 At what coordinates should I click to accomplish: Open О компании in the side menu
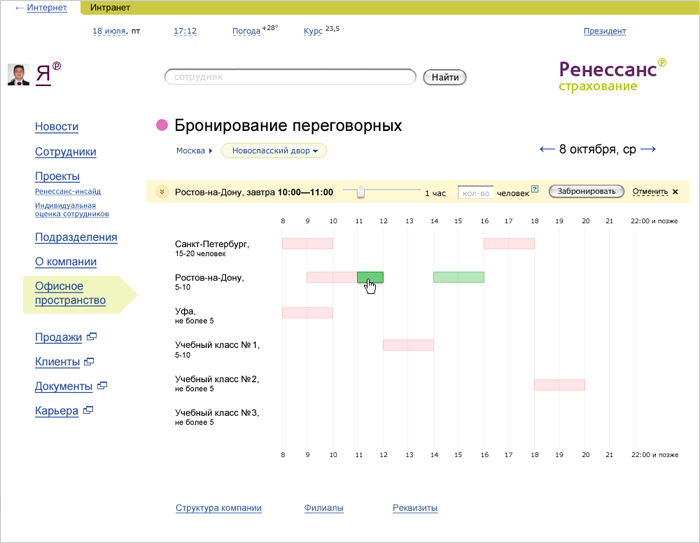66,262
